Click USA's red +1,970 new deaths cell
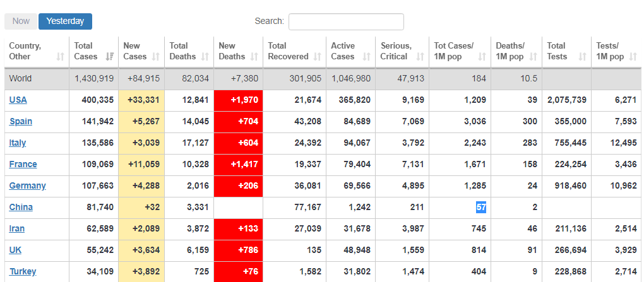 tap(239, 100)
